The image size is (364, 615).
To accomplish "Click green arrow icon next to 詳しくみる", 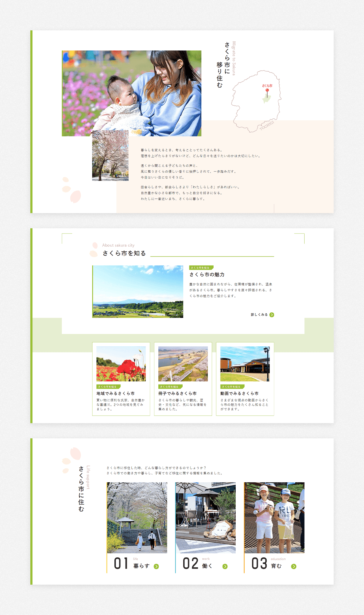I will pos(272,315).
